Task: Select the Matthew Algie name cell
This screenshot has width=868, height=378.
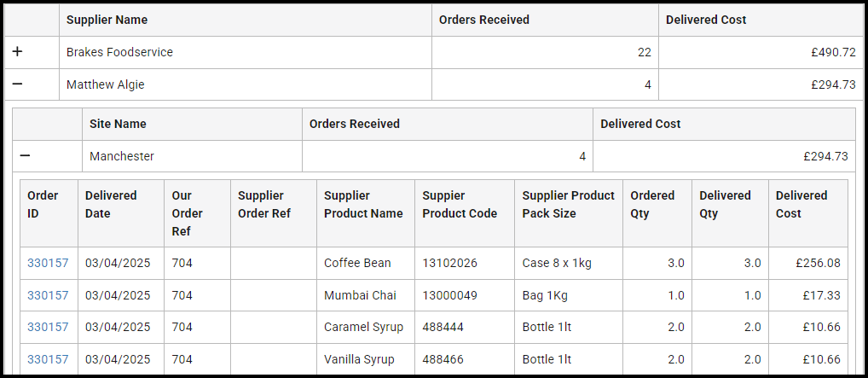Action: point(106,84)
